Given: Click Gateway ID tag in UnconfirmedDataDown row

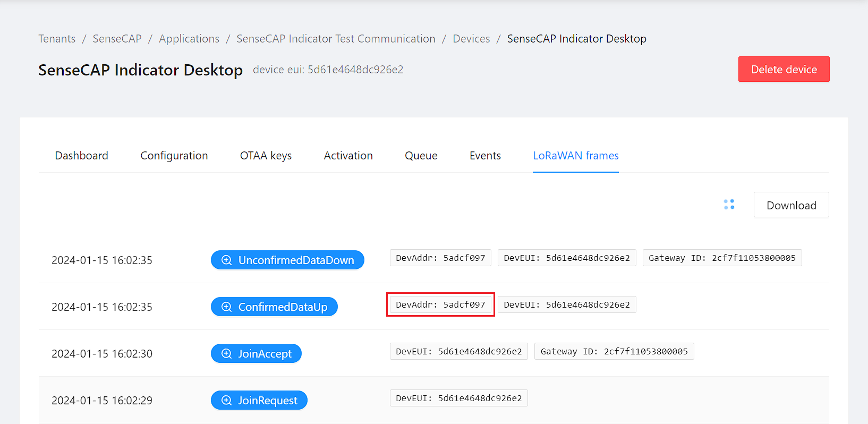Looking at the screenshot, I should pos(722,258).
